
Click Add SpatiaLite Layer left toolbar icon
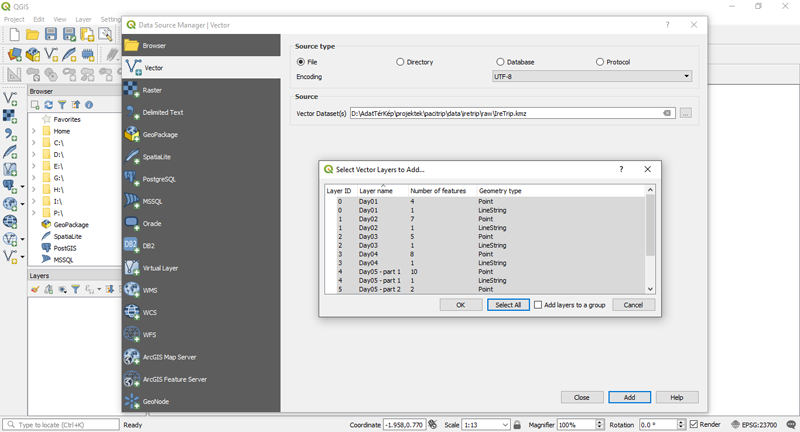(x=10, y=151)
